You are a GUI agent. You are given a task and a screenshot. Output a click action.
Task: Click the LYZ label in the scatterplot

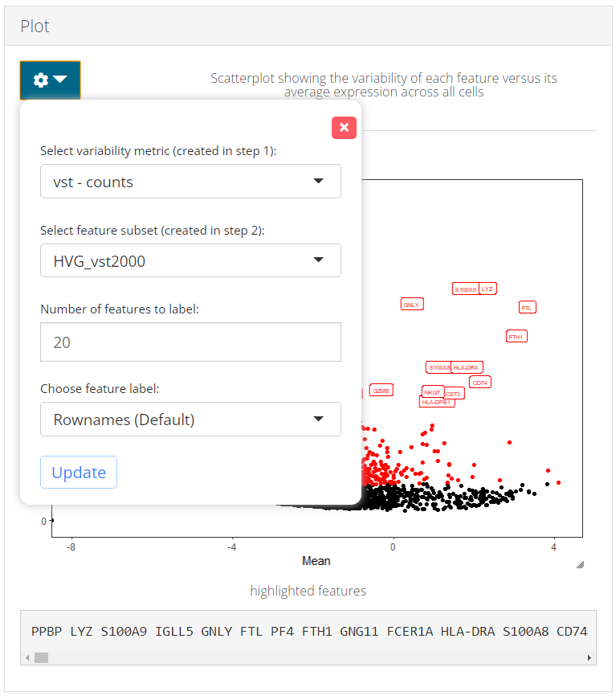pos(487,289)
